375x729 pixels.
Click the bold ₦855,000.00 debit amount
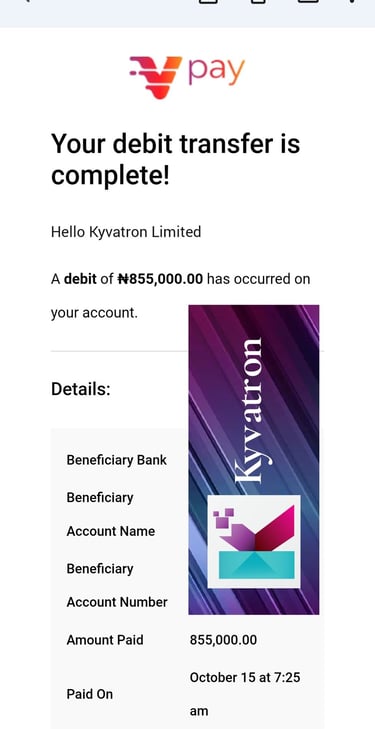tap(160, 279)
